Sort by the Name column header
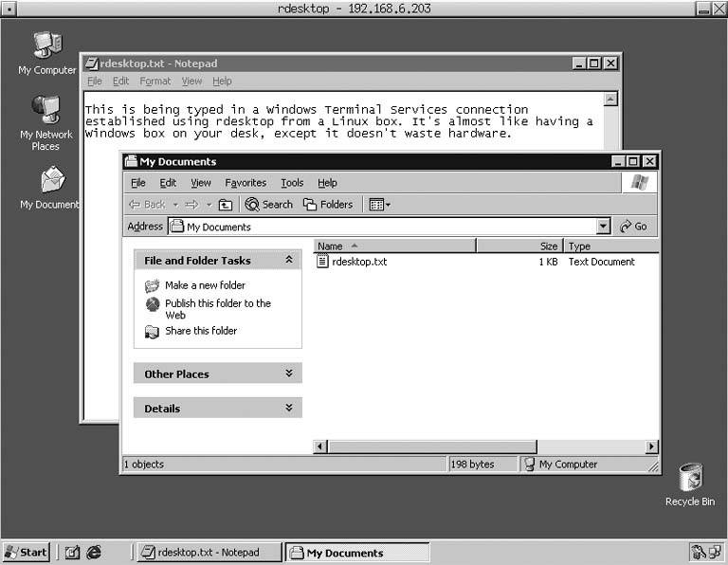Screen dimensions: 728x565 [x=394, y=246]
